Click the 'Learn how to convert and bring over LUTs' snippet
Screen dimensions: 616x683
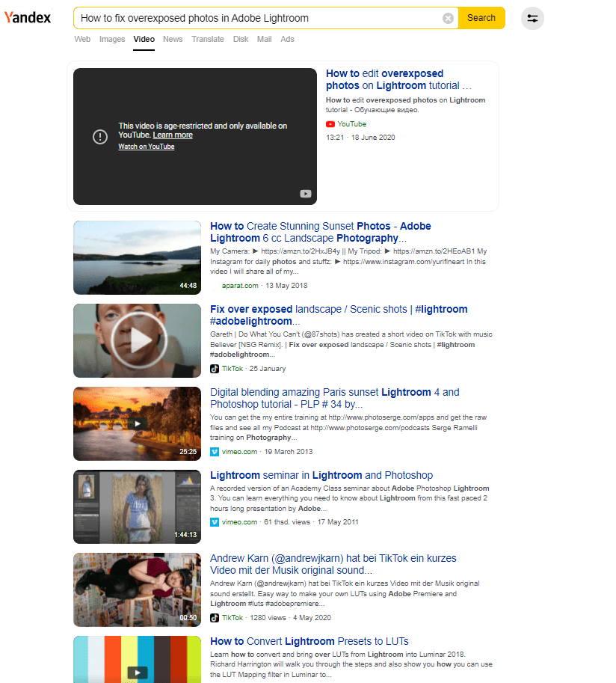(x=351, y=664)
